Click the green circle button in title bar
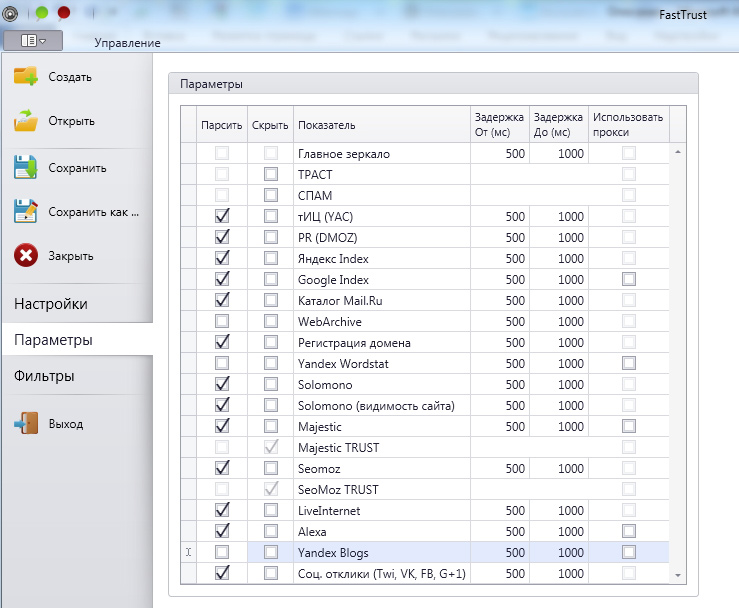 point(41,13)
